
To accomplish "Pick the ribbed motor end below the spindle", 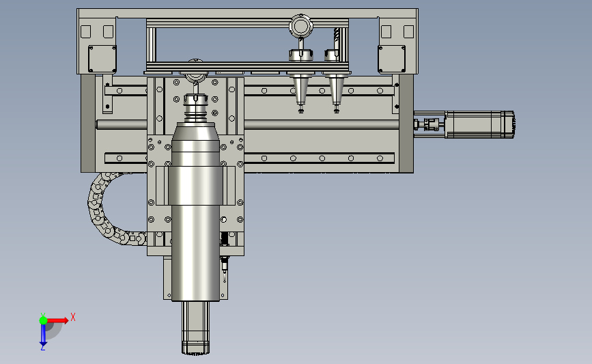I will [195, 328].
